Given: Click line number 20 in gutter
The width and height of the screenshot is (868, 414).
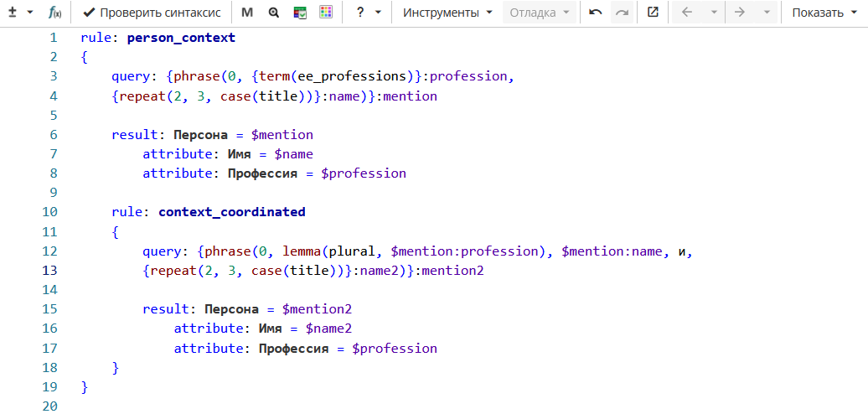Looking at the screenshot, I should tap(49, 406).
